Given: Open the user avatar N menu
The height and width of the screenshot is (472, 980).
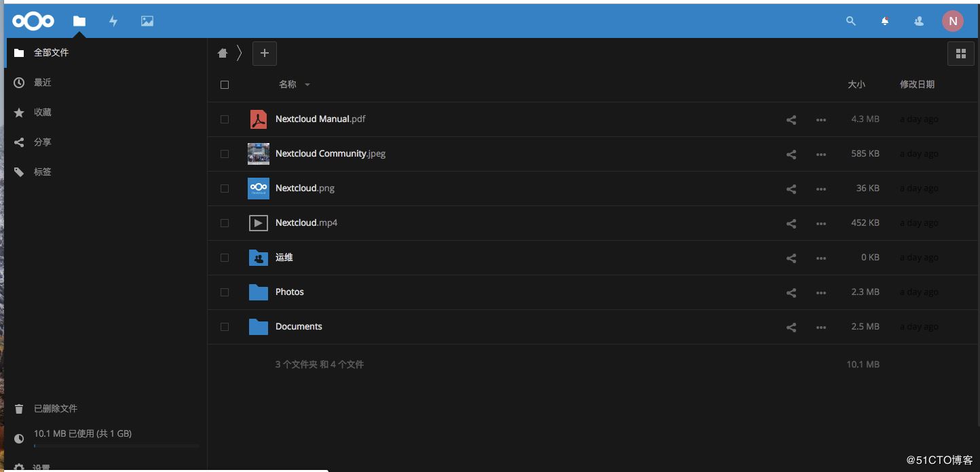Looking at the screenshot, I should [x=952, y=21].
